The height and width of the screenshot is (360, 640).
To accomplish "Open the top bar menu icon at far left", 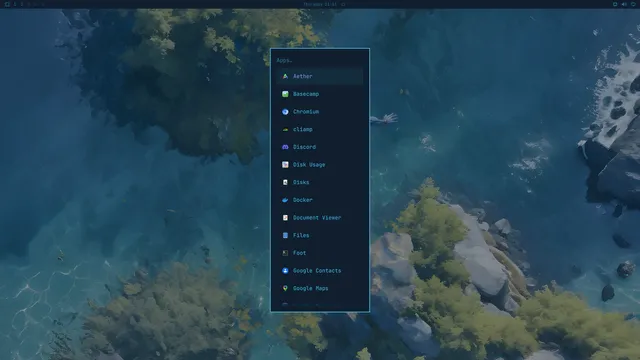I will tap(7, 4).
